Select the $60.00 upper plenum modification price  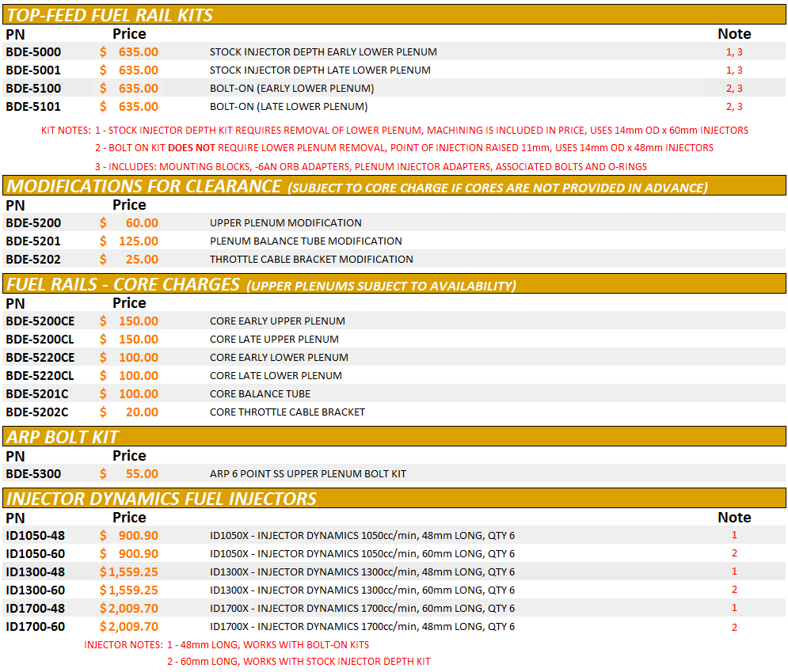click(x=130, y=223)
